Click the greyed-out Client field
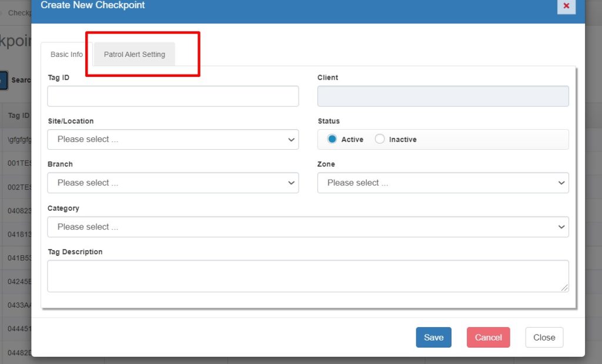Image resolution: width=602 pixels, height=364 pixels. click(x=443, y=96)
